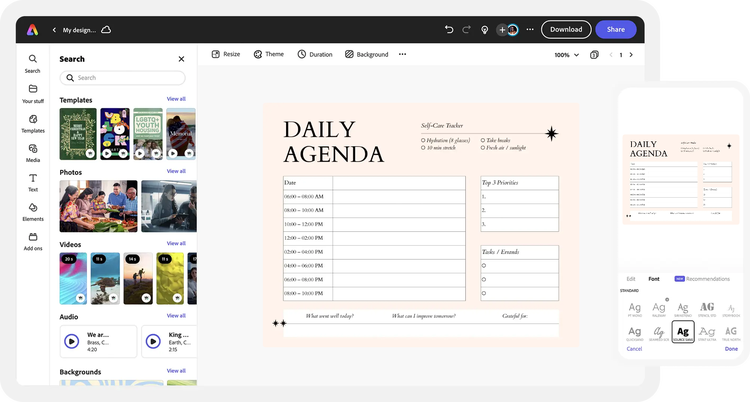View all Photos
This screenshot has width=750, height=402.
click(176, 171)
